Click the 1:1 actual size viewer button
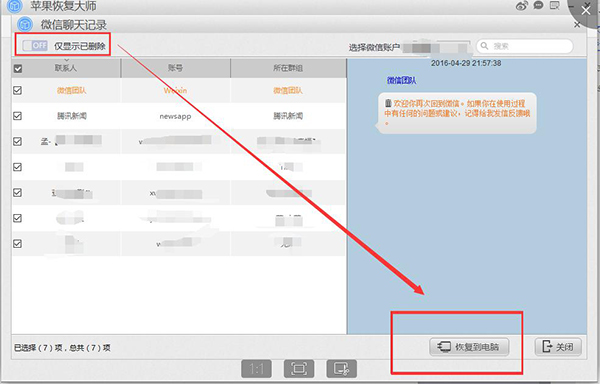This screenshot has width=600, height=384. coord(256,369)
